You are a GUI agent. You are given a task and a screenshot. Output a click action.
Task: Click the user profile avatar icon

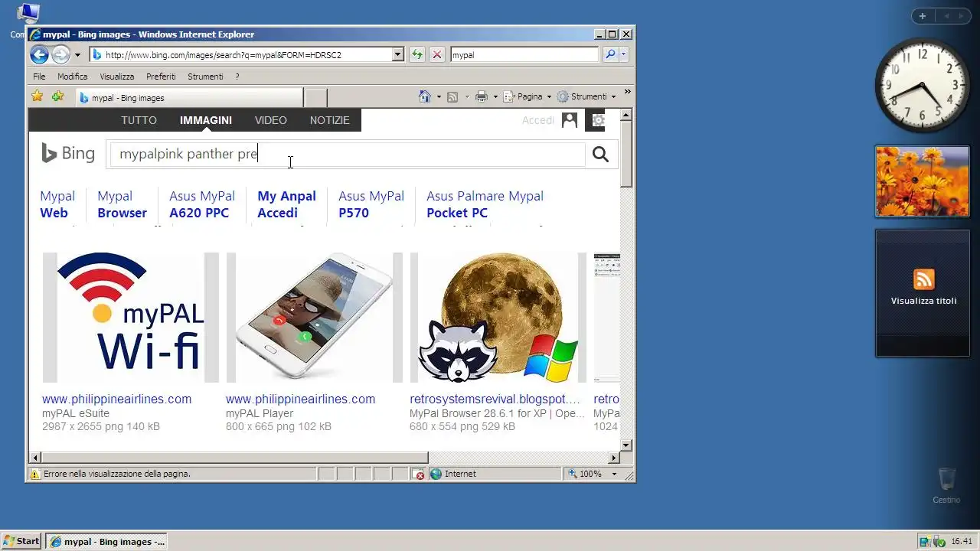[570, 120]
